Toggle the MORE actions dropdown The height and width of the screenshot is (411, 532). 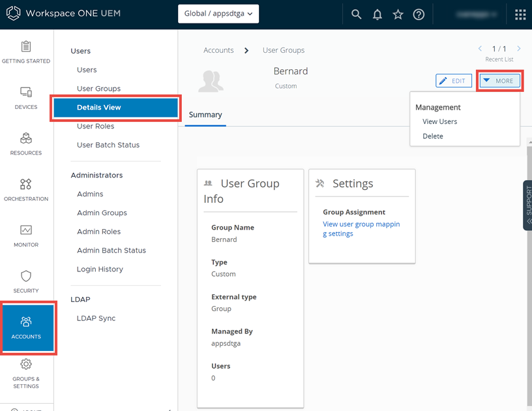(500, 81)
